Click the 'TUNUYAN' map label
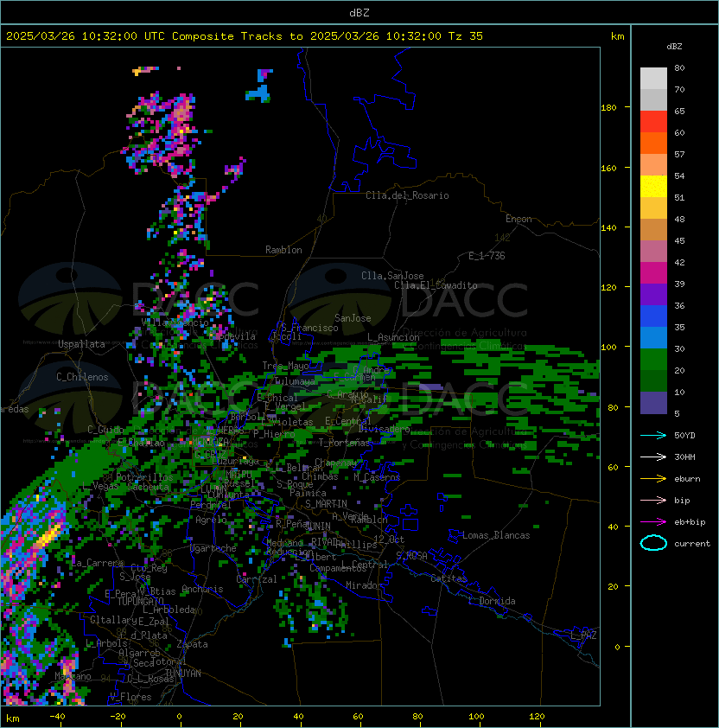The image size is (719, 728). 183,674
